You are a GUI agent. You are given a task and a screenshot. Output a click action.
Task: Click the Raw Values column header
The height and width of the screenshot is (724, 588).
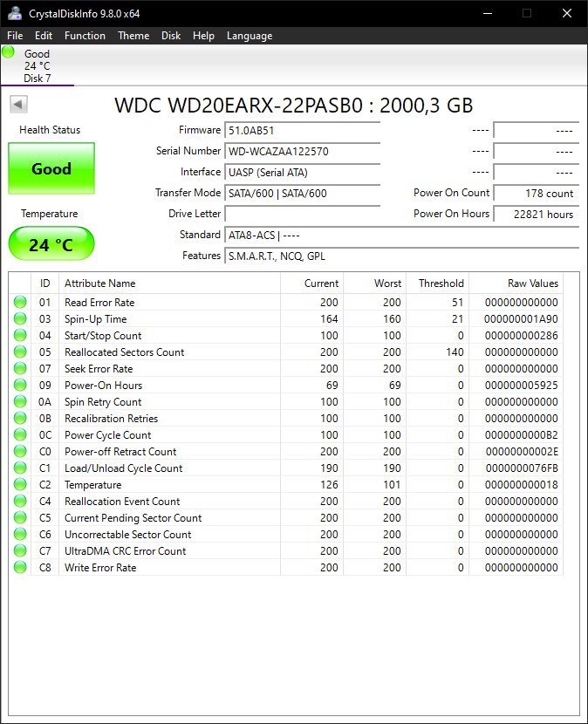(532, 283)
